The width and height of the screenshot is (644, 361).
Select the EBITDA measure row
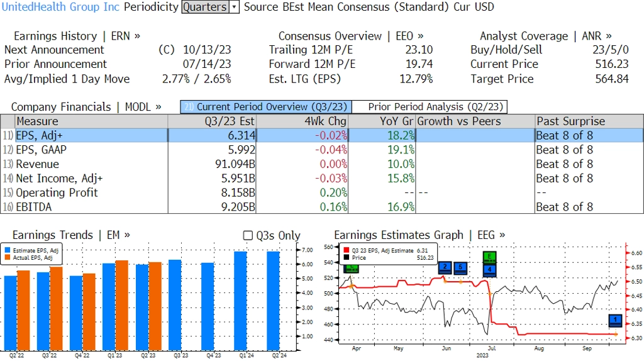tap(322, 206)
